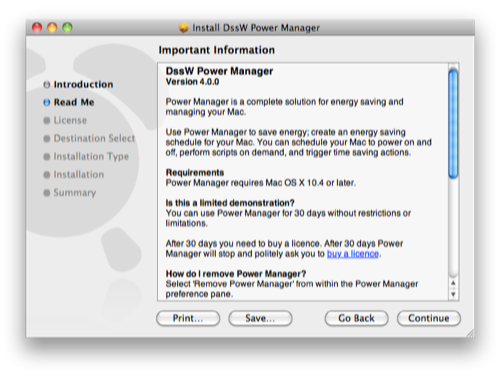Click the Destination Select step label

click(94, 138)
